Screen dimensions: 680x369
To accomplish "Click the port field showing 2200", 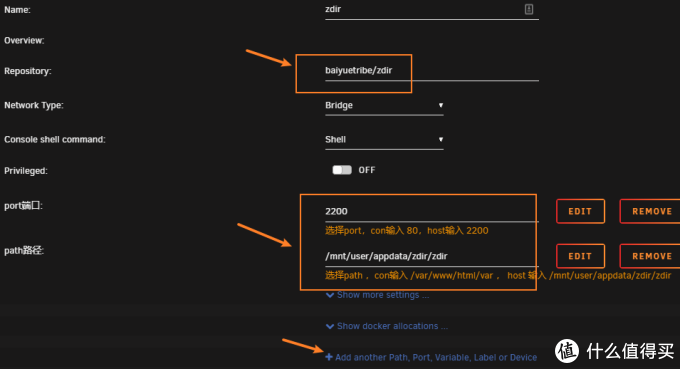I will pos(432,212).
